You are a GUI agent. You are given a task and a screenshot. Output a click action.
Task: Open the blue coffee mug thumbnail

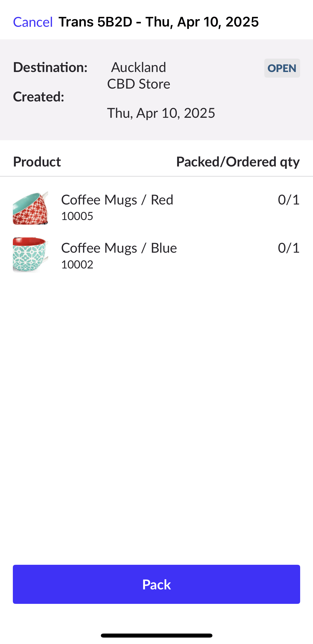pyautogui.click(x=30, y=255)
